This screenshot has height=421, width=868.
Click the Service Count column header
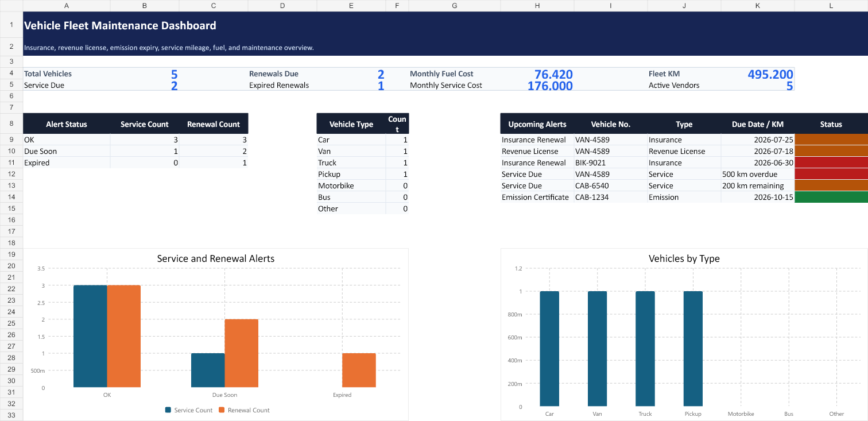point(145,123)
